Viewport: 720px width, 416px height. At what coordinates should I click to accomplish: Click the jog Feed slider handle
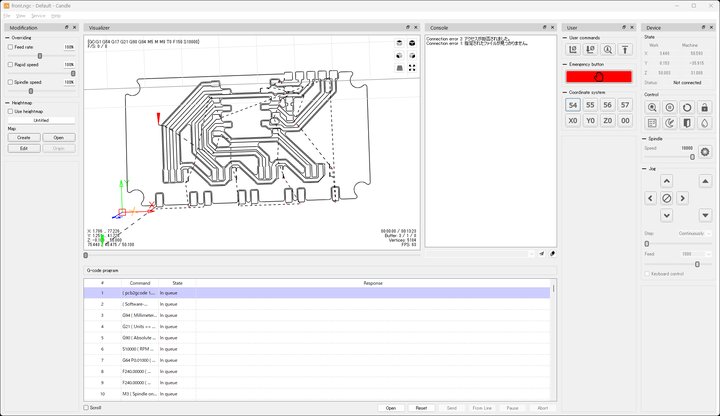coord(697,264)
